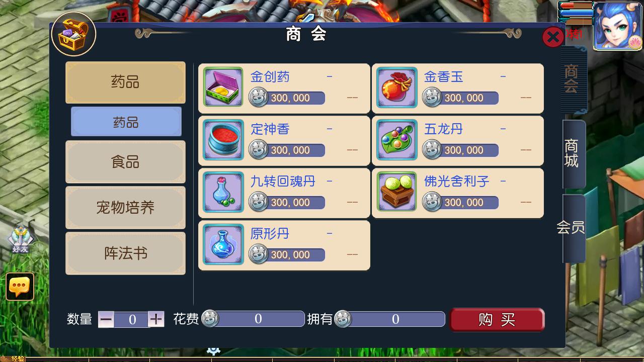
Task: Decrease quantity with the minus button
Action: tap(106, 319)
